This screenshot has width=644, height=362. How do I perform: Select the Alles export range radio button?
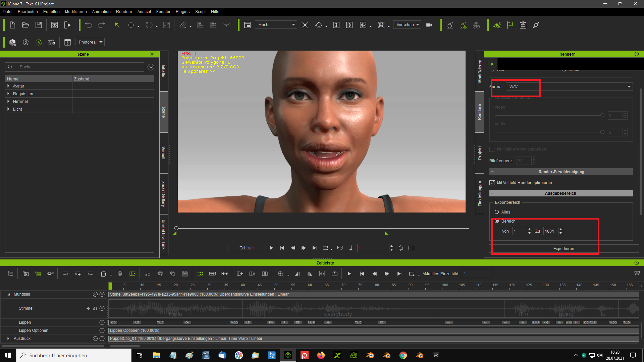tap(497, 212)
